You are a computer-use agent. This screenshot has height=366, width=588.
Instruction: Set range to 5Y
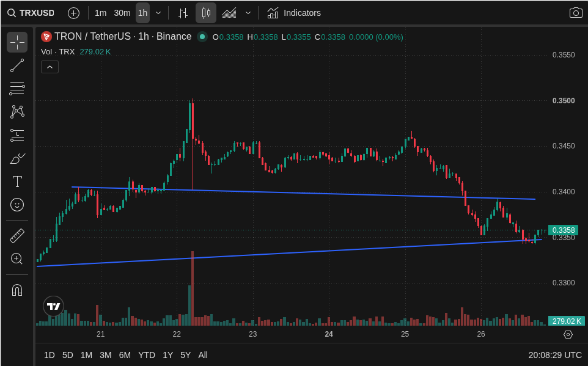click(x=186, y=355)
